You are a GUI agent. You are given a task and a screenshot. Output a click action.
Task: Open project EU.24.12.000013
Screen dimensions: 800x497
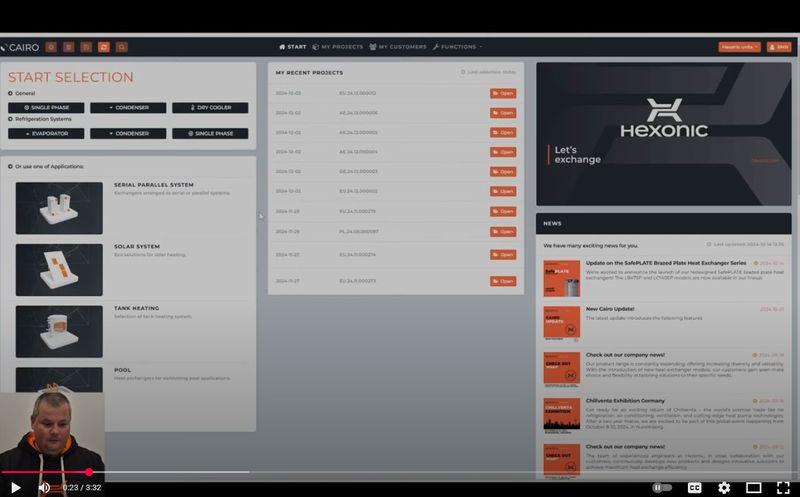click(503, 93)
